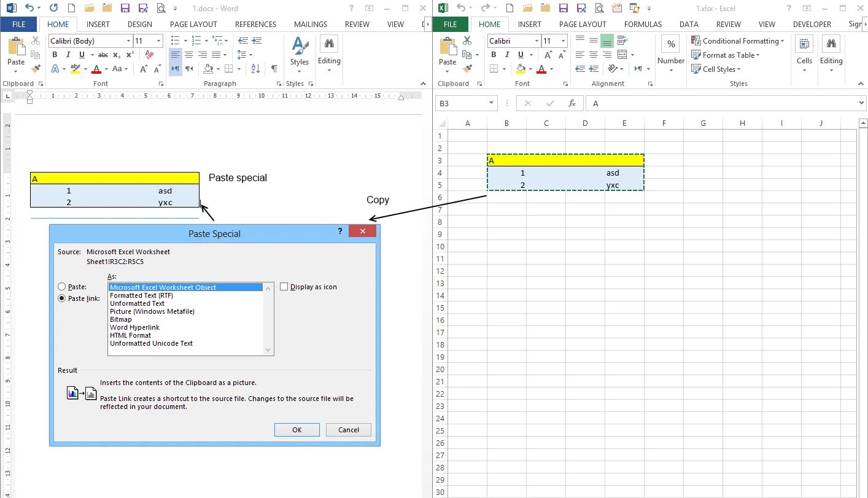Screen dimensions: 868x498
Task: Apply strikethrough in Word's Font group
Action: (x=103, y=55)
